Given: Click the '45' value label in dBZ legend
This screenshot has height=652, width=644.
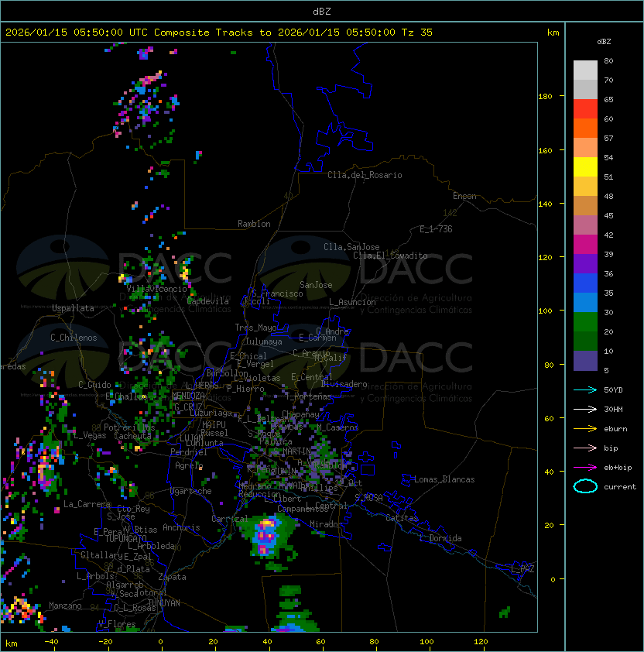Looking at the screenshot, I should click(x=608, y=215).
